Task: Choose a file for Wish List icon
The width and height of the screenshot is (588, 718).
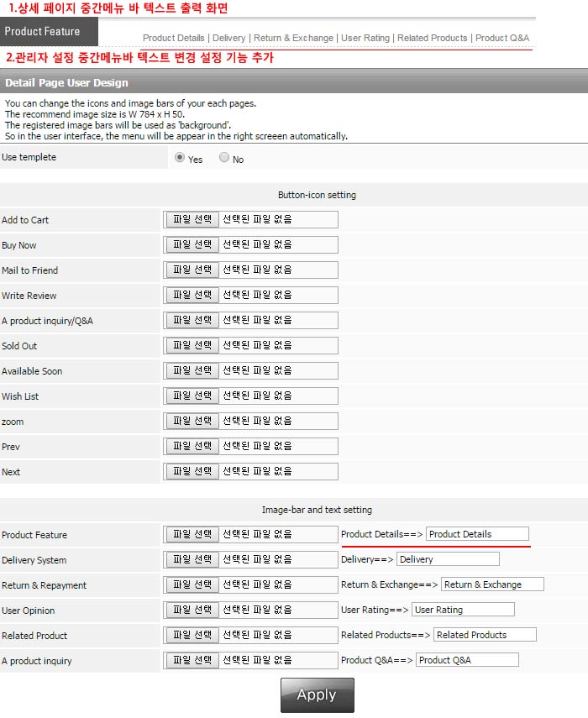Action: point(192,396)
